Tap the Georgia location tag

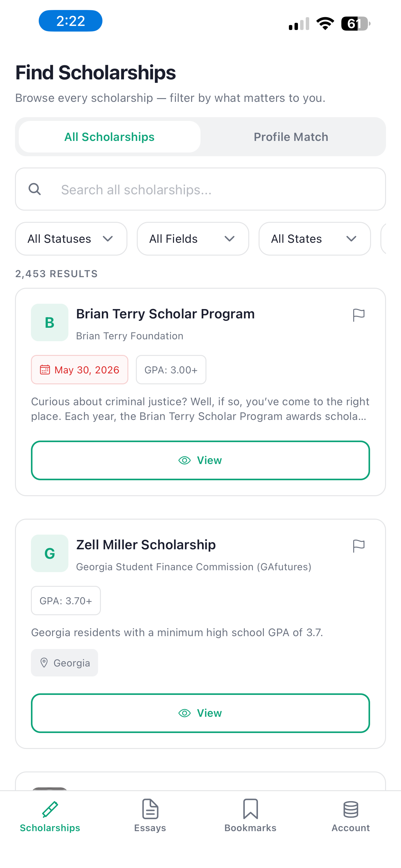[65, 663]
